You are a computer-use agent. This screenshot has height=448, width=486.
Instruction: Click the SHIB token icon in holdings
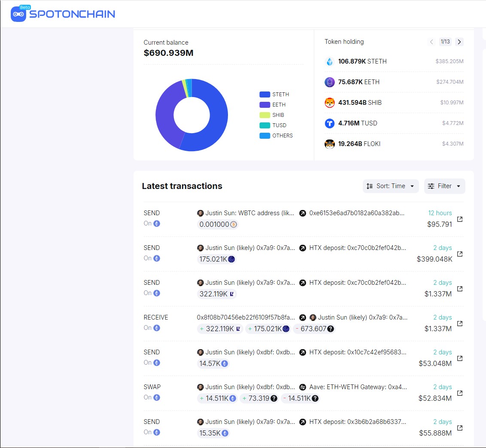329,103
